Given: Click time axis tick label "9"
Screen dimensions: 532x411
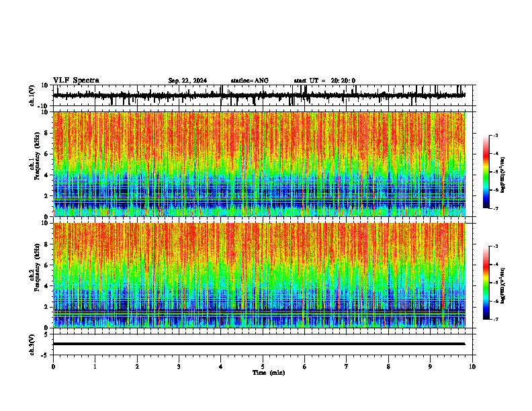Looking at the screenshot, I should tap(430, 367).
